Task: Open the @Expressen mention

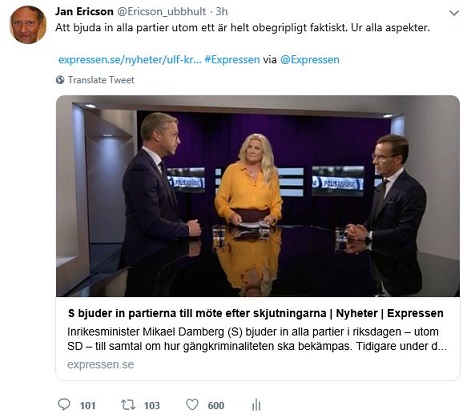Action: pyautogui.click(x=310, y=60)
